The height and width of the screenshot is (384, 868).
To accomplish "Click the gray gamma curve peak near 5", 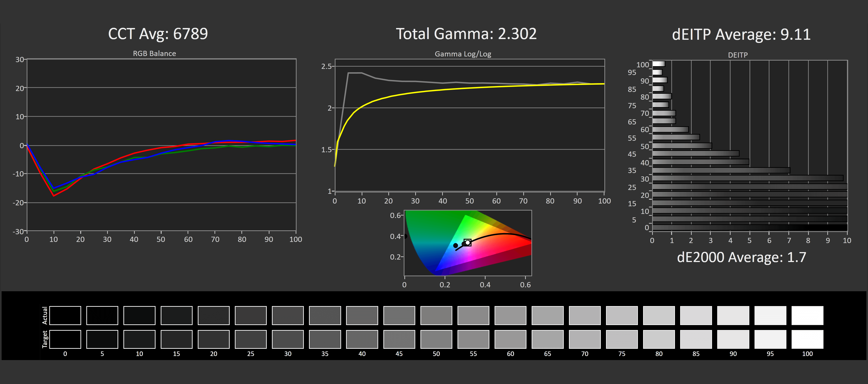I will pos(348,73).
